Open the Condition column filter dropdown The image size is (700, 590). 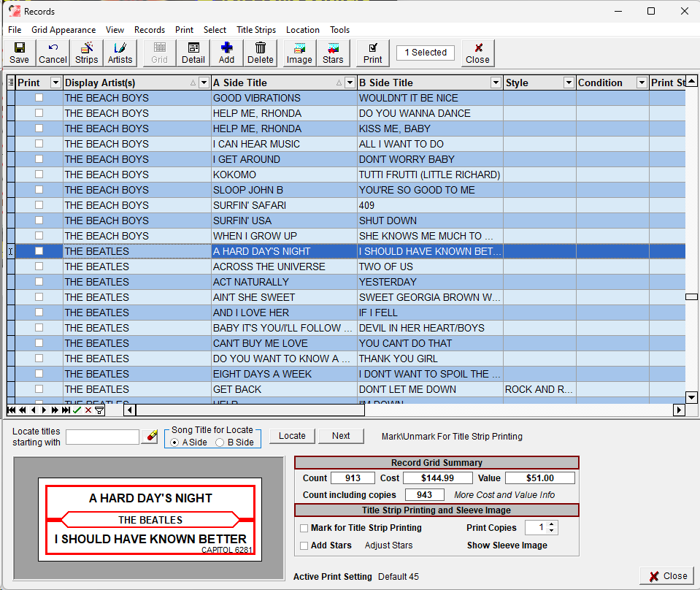point(642,83)
